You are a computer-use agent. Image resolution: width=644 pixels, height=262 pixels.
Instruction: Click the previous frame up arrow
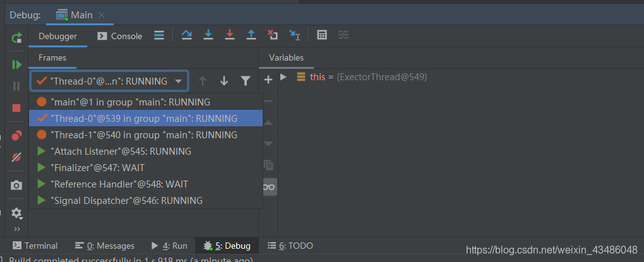point(203,81)
